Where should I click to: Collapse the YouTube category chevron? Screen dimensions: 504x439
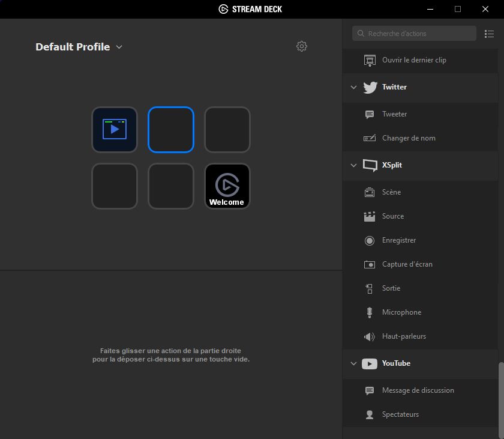(x=353, y=364)
